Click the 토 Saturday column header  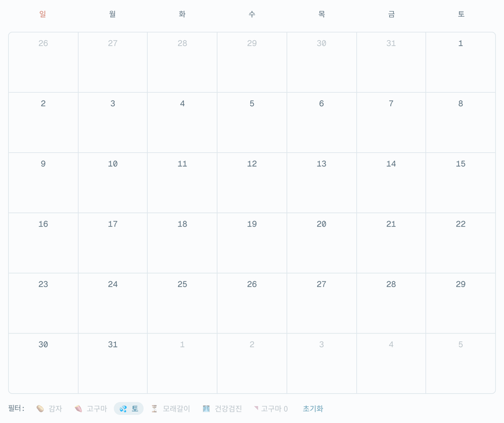pos(461,14)
